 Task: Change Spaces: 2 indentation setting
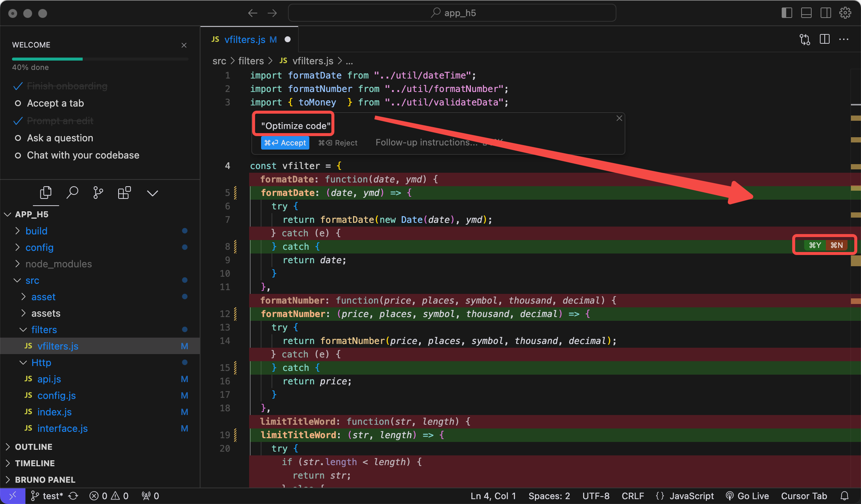pos(549,496)
